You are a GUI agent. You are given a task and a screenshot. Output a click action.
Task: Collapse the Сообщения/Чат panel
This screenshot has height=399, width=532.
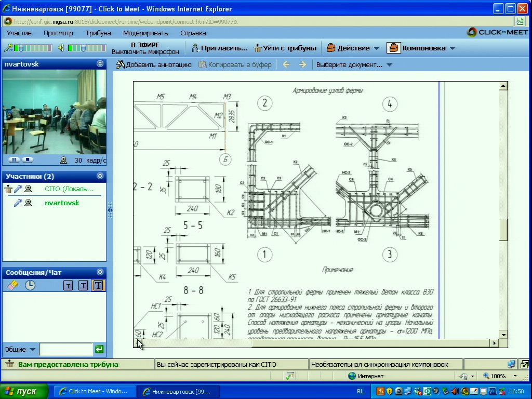click(100, 272)
